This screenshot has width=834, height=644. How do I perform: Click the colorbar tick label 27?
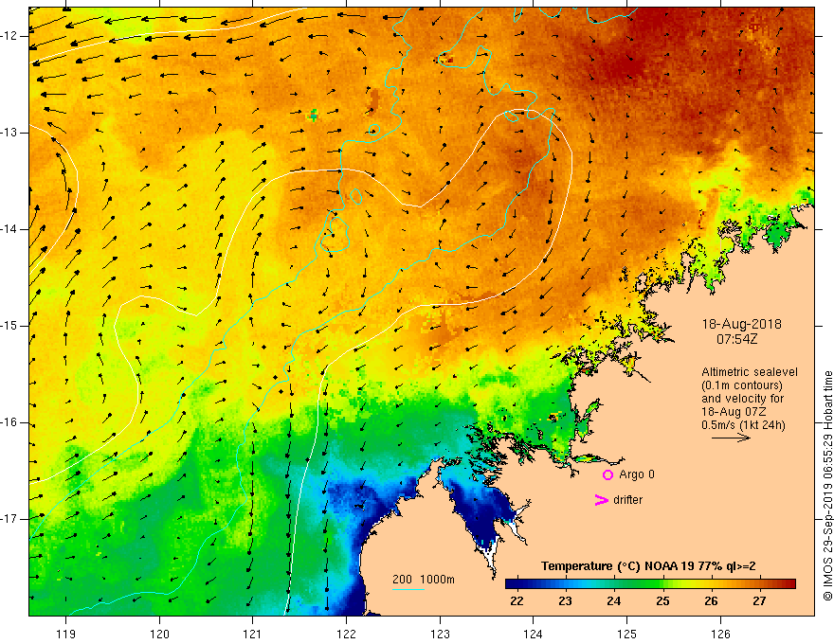click(759, 601)
